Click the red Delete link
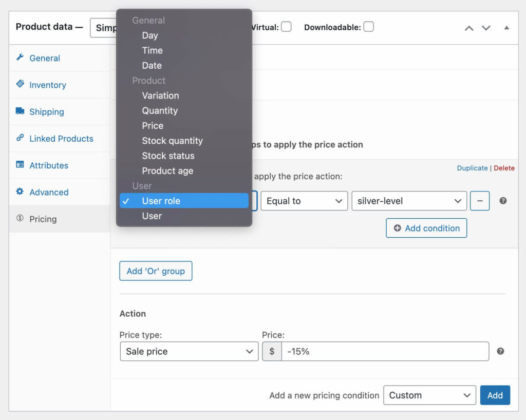 click(504, 168)
